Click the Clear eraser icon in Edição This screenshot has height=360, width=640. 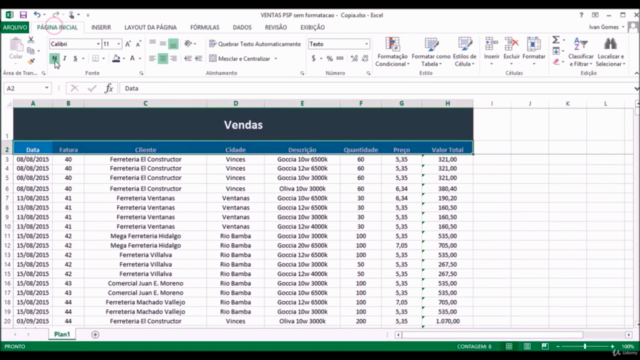[x=556, y=62]
